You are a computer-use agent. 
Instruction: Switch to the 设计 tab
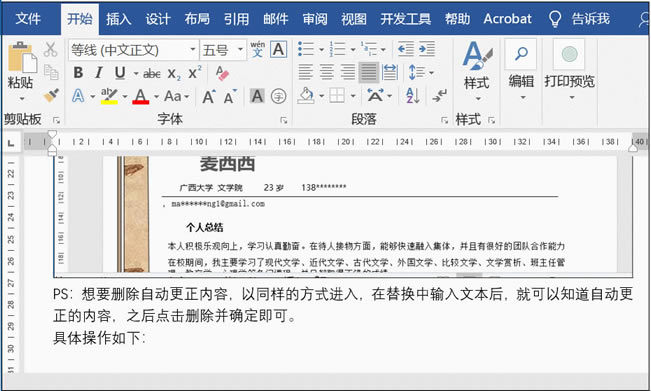point(158,19)
